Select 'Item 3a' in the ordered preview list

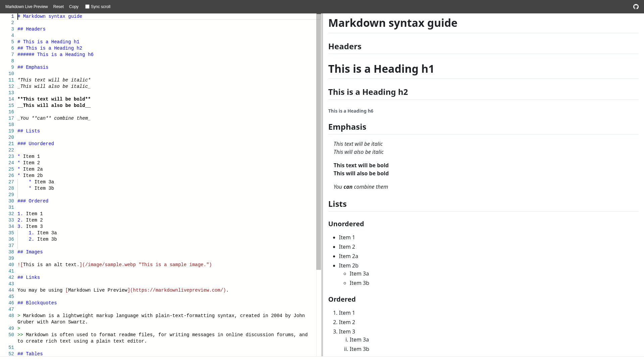359,340
